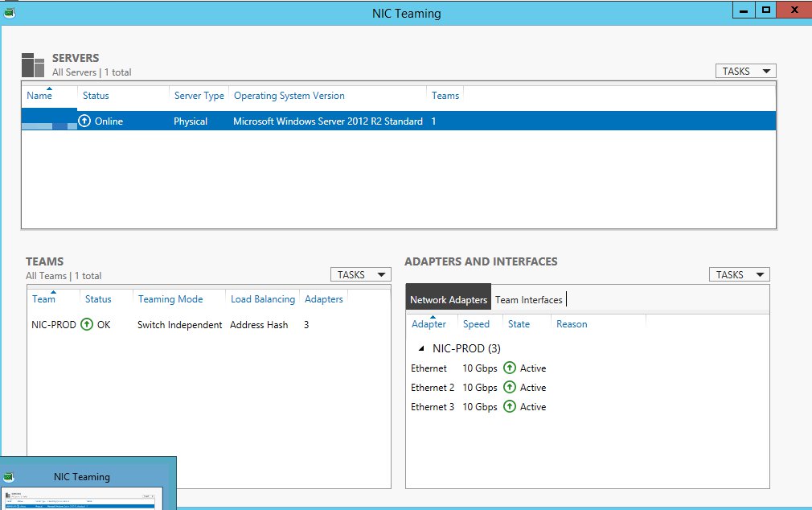Click the Online status icon of the server

[84, 121]
